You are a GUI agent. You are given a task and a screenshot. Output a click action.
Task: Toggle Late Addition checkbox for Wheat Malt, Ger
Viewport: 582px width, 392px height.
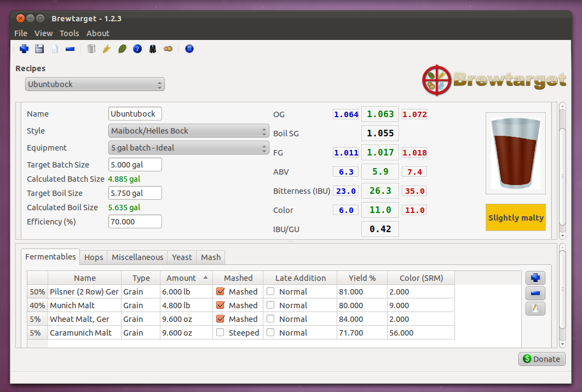pyautogui.click(x=270, y=319)
